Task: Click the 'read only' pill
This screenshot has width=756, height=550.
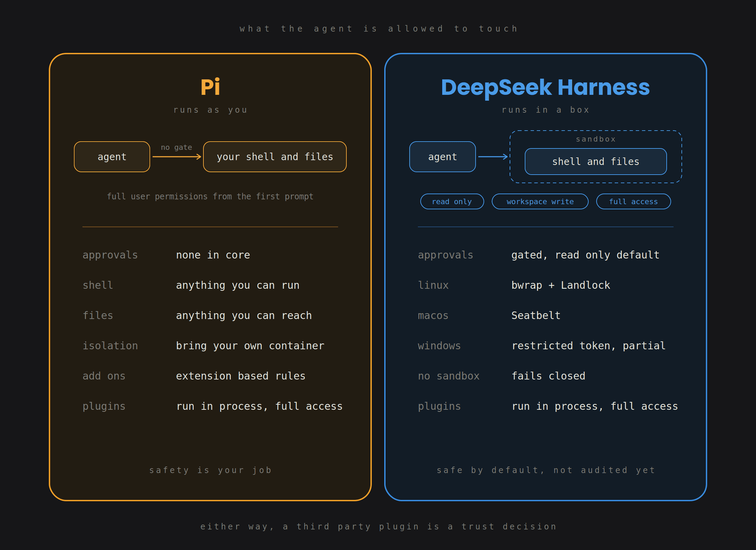Action: pyautogui.click(x=452, y=201)
